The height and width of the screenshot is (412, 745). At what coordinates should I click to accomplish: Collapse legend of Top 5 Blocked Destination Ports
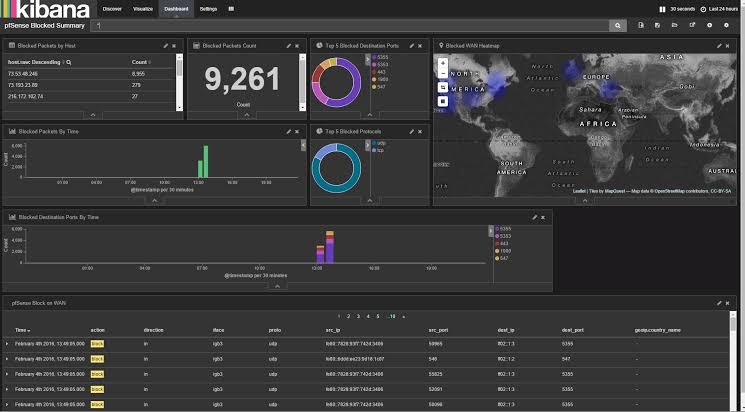(368, 59)
